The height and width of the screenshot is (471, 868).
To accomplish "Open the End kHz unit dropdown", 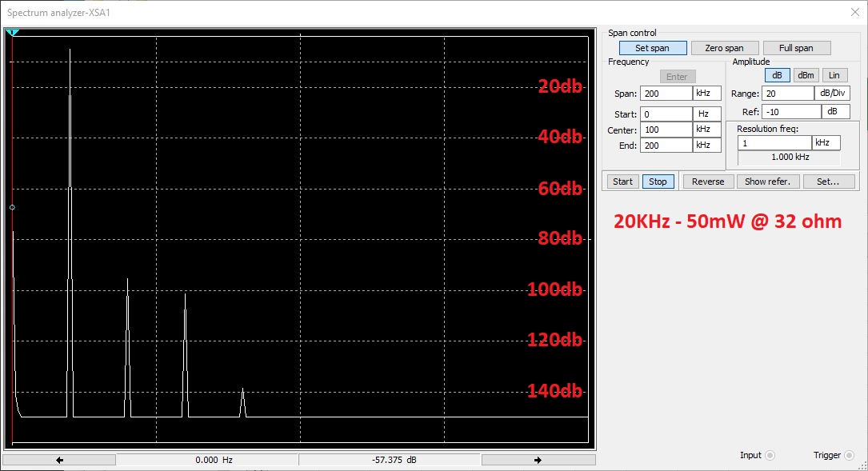I will [707, 146].
